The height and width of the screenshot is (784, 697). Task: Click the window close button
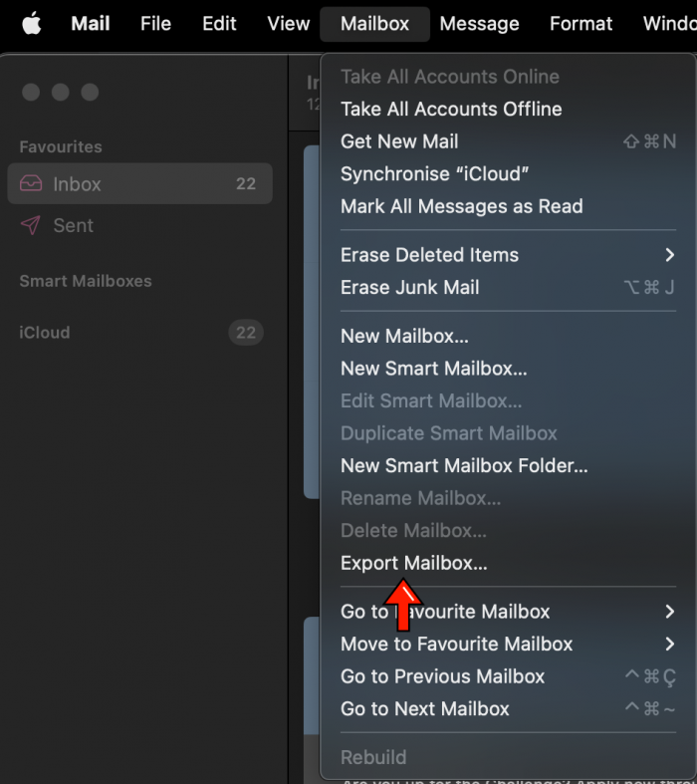point(31,92)
